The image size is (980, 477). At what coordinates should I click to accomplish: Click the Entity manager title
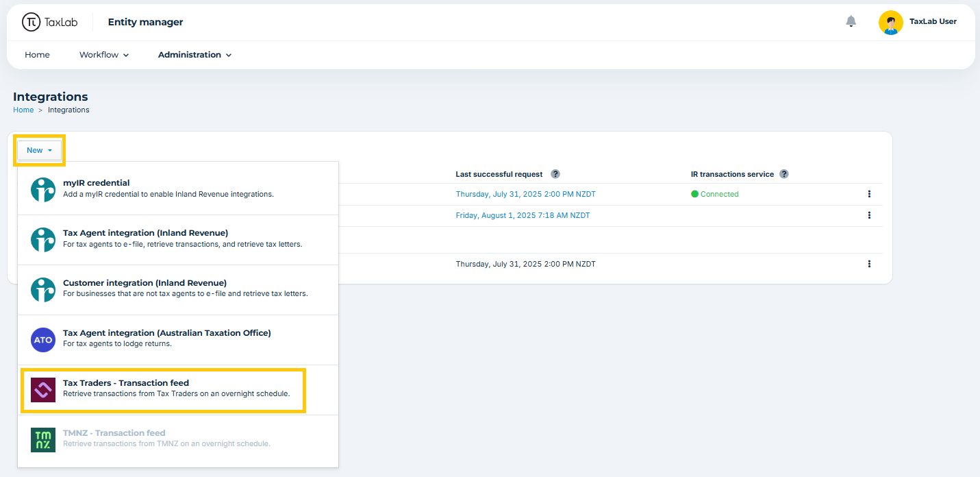(146, 22)
